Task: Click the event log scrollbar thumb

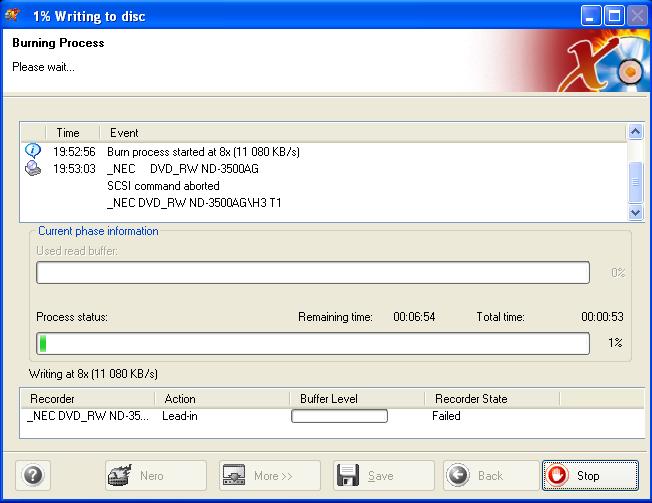Action: (x=635, y=182)
